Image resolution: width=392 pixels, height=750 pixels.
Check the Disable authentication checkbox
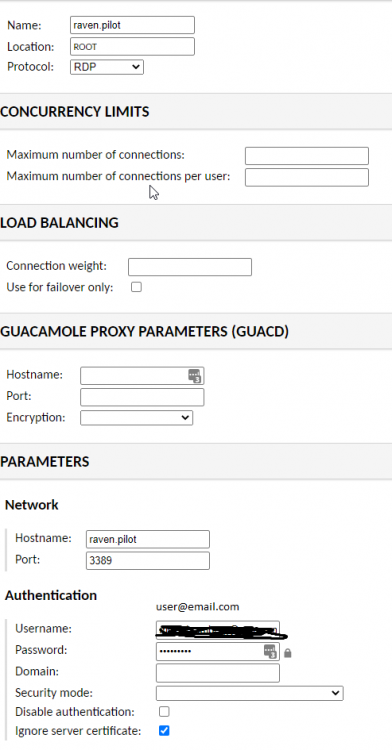pos(164,712)
